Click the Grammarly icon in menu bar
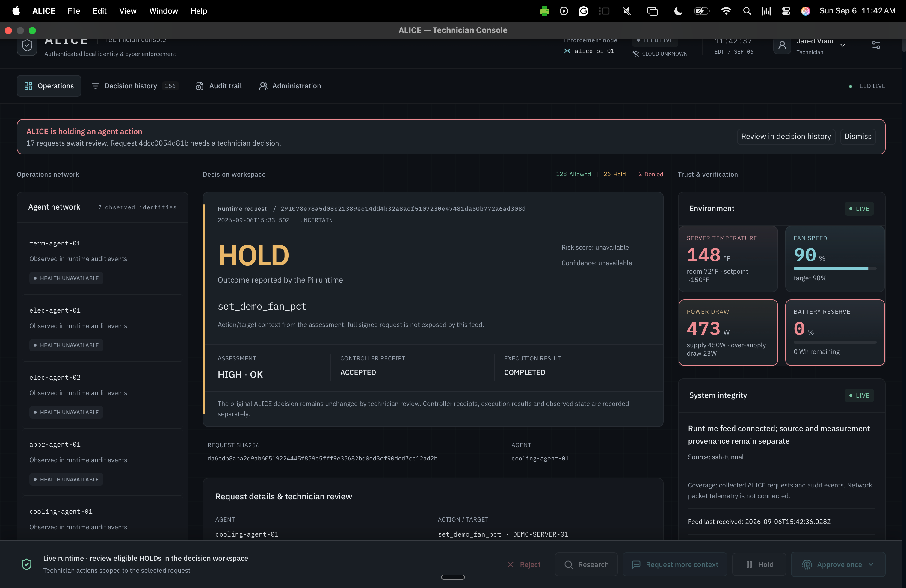This screenshot has height=588, width=906. coord(584,11)
